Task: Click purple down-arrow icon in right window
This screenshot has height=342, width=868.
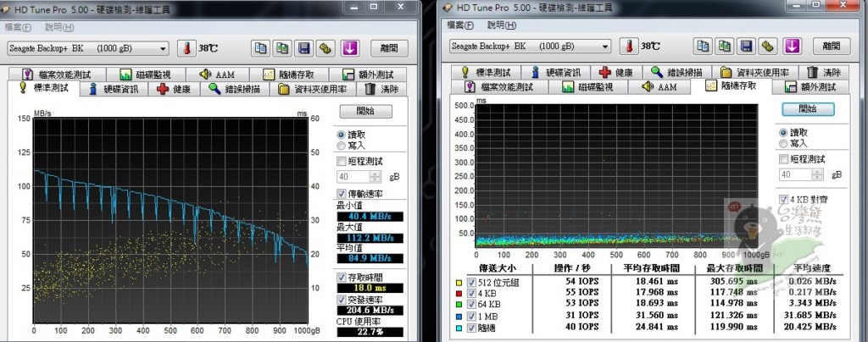Action: [x=792, y=46]
